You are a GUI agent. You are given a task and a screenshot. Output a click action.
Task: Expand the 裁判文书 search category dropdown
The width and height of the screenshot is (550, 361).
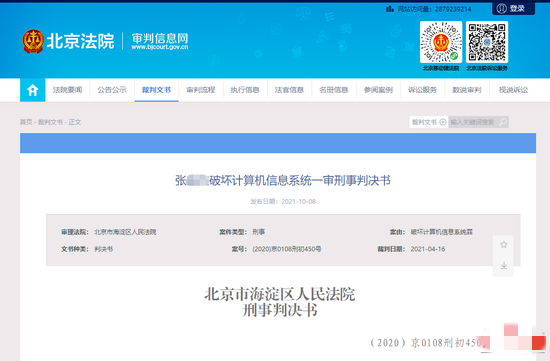pyautogui.click(x=429, y=122)
